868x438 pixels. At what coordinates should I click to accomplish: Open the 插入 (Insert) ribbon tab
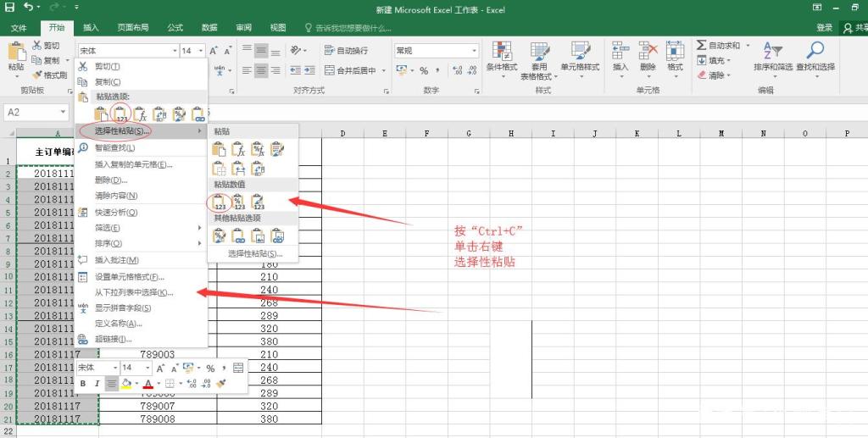[91, 28]
